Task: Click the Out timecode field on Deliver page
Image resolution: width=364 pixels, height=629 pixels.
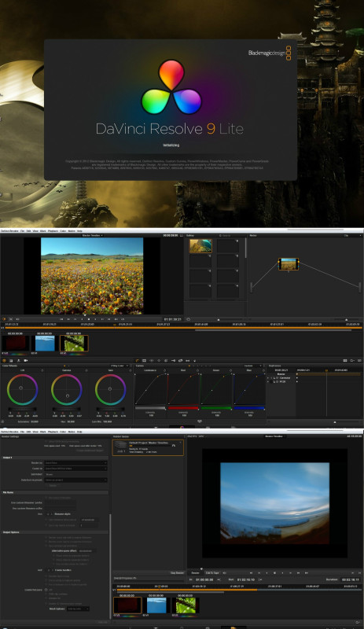Action: pos(246,579)
